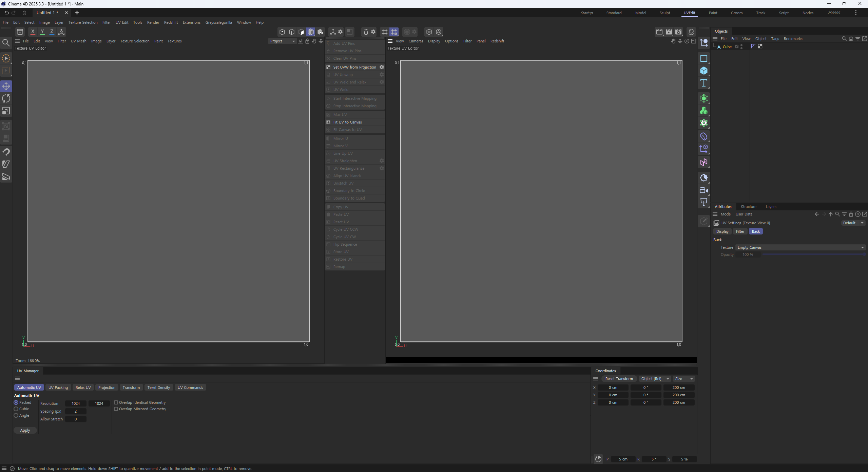Viewport: 868px width, 472px height.
Task: Adjust the Opacity slider
Action: [x=813, y=254]
